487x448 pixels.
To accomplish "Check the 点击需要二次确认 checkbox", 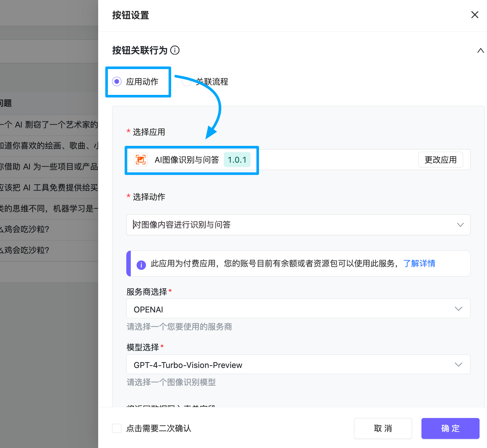I will (x=117, y=428).
